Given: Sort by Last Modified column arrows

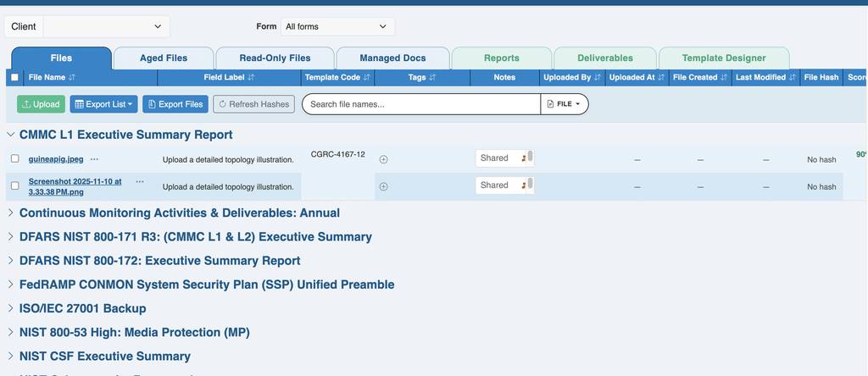Looking at the screenshot, I should [x=793, y=77].
